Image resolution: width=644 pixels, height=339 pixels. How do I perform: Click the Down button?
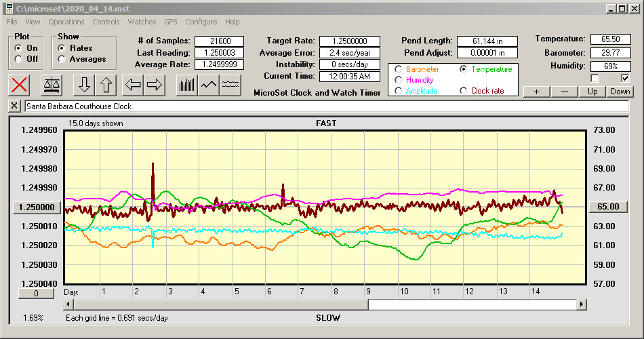pyautogui.click(x=620, y=92)
